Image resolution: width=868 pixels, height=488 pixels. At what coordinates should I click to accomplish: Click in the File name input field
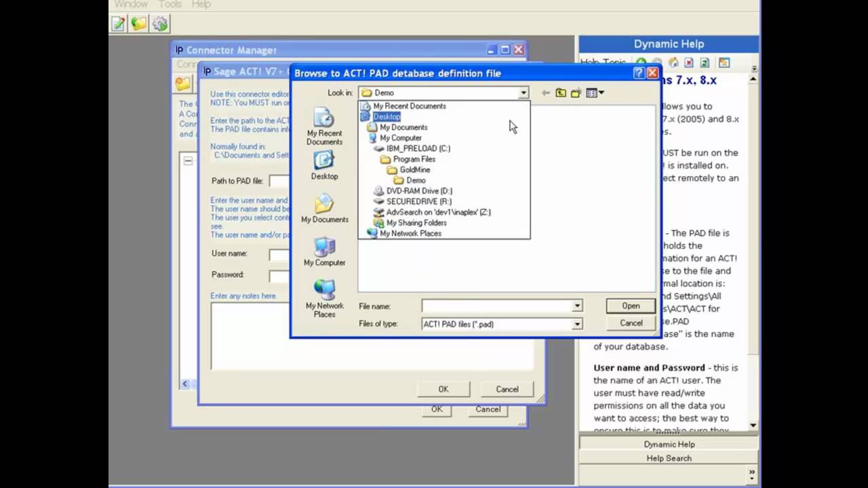click(x=496, y=306)
